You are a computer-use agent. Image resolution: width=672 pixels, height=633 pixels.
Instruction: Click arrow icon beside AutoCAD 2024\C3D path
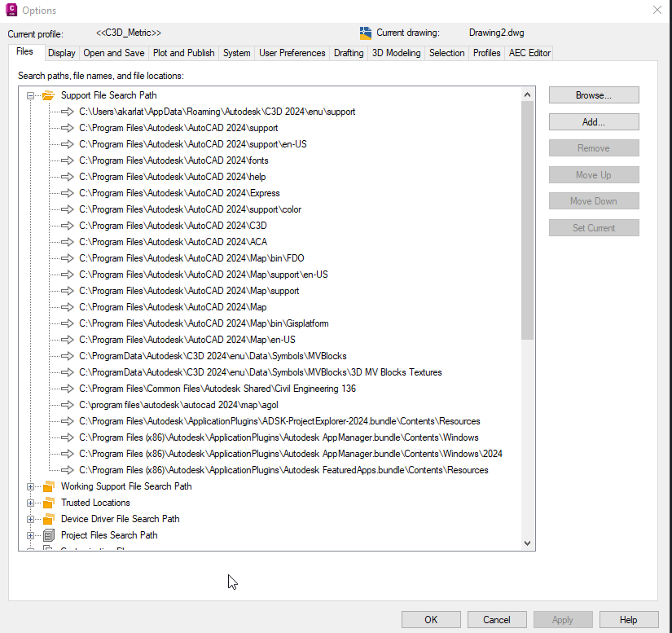[68, 226]
